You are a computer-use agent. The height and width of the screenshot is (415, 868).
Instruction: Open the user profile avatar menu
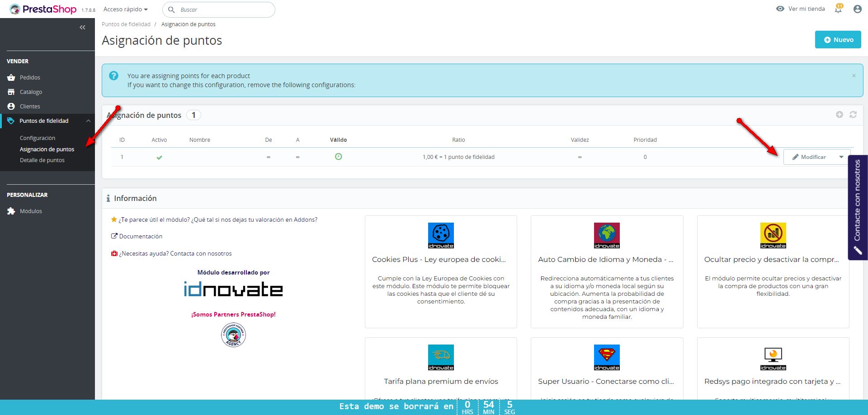point(857,9)
